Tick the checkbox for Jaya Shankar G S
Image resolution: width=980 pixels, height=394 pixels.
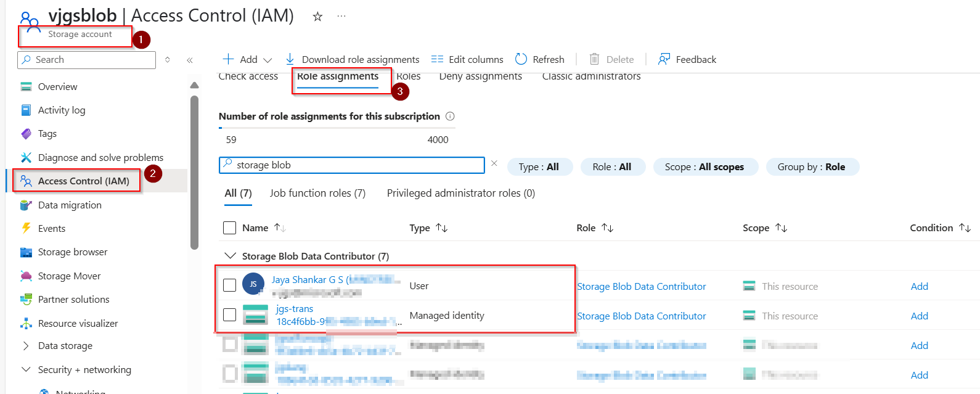(x=229, y=285)
